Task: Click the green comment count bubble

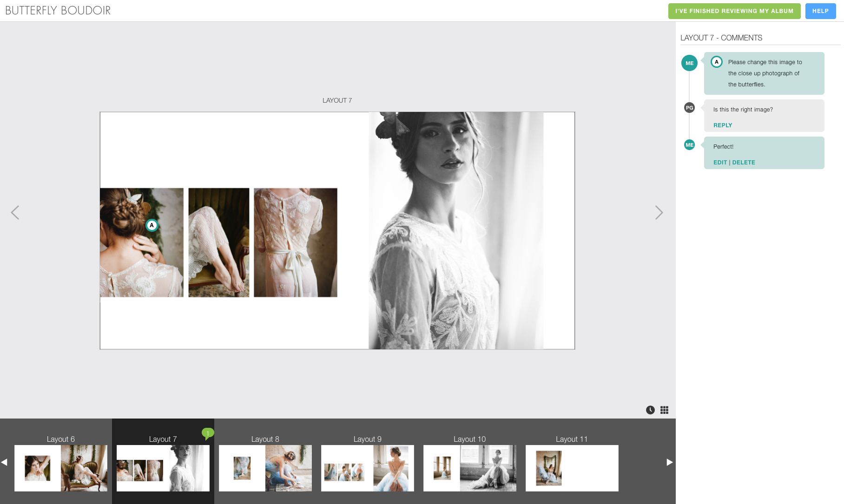Action: 208,433
